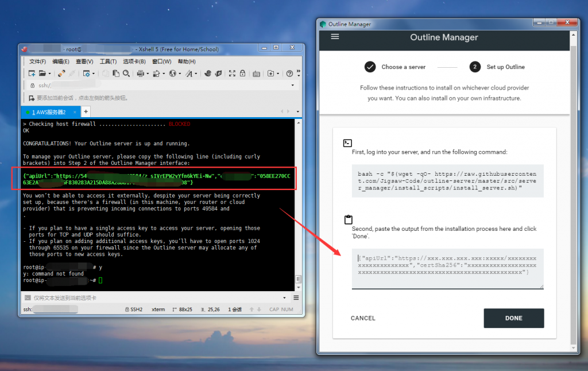Open the Outline Manager hamburger menu

pyautogui.click(x=335, y=37)
